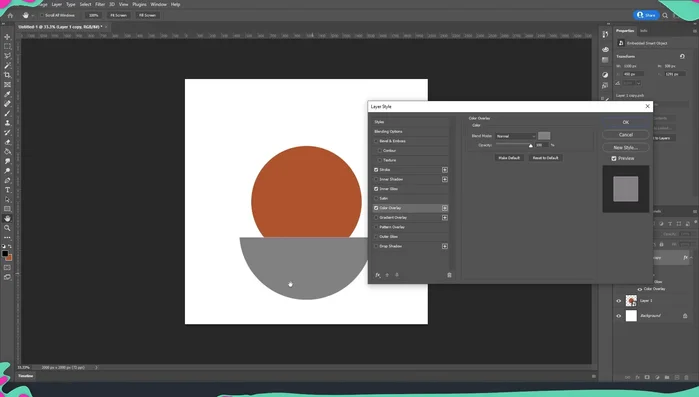The height and width of the screenshot is (397, 699).
Task: Select the Move tool
Action: click(8, 37)
